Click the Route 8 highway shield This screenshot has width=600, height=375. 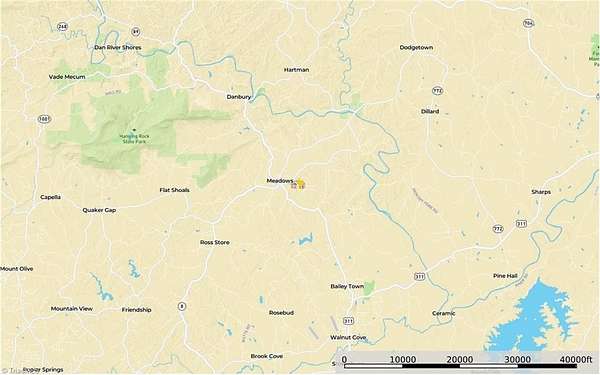pos(182,306)
